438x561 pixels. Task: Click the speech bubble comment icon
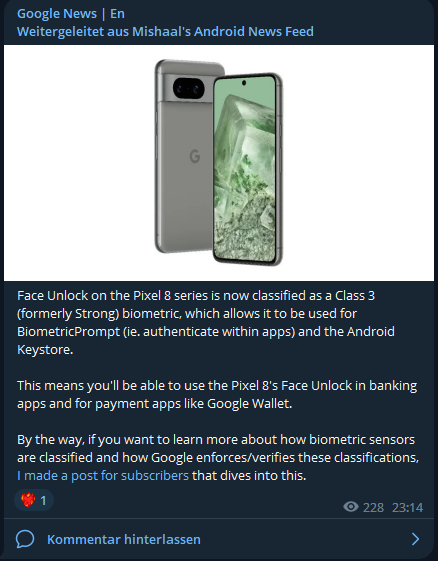[x=25, y=539]
